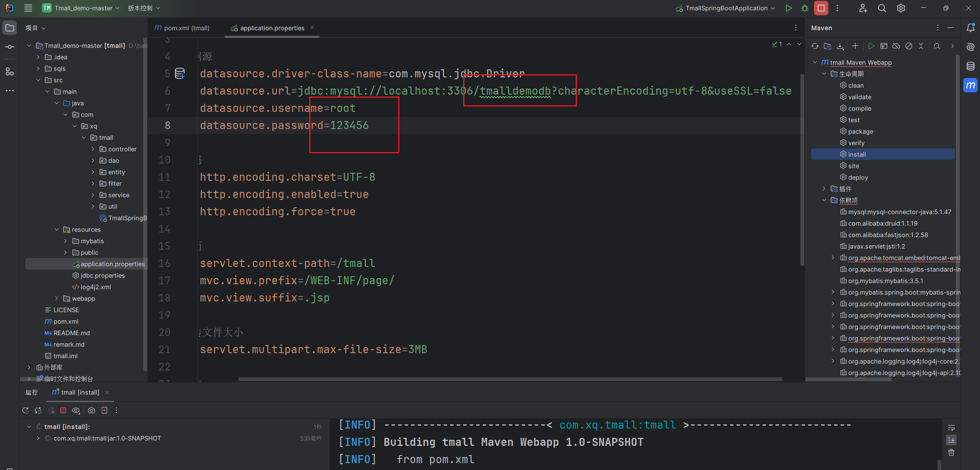Toggle Maven offline mode cloud icon
This screenshot has width=980, height=470.
point(896,46)
